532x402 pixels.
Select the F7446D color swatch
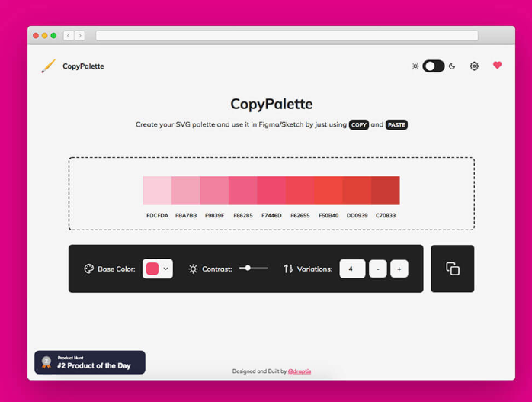click(x=271, y=191)
